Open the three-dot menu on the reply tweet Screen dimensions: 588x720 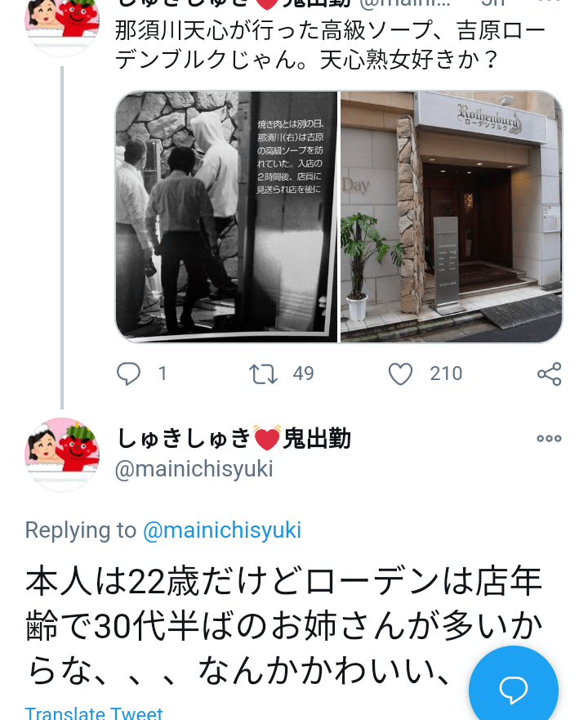pos(549,439)
